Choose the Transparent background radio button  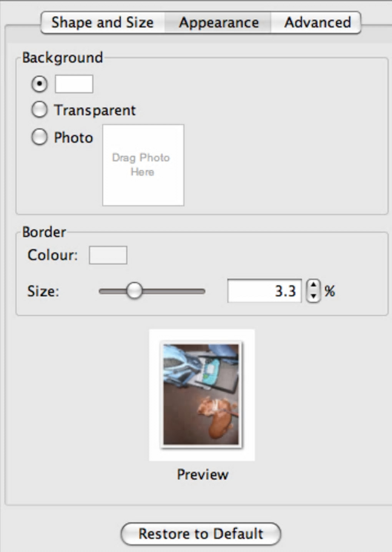[40, 110]
